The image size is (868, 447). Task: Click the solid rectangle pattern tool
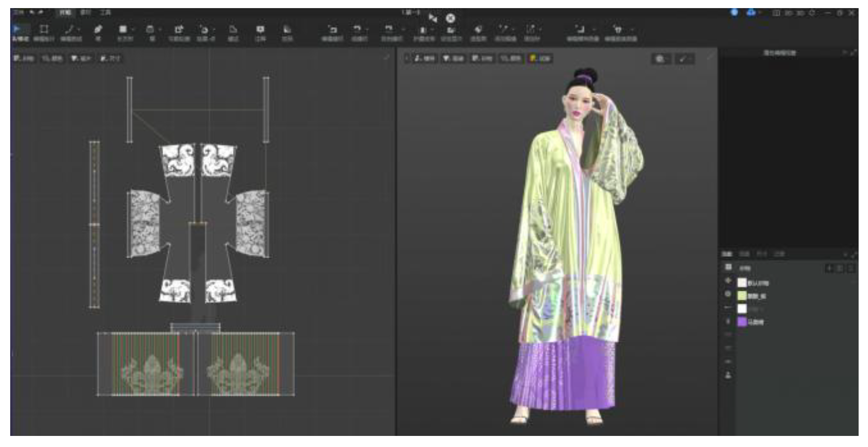point(123,29)
